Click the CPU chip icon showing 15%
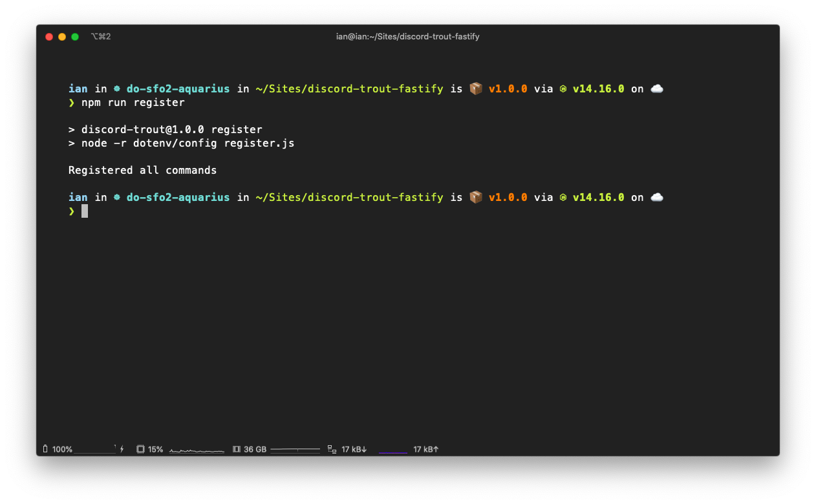Viewport: 816px width, 504px height. 140,449
